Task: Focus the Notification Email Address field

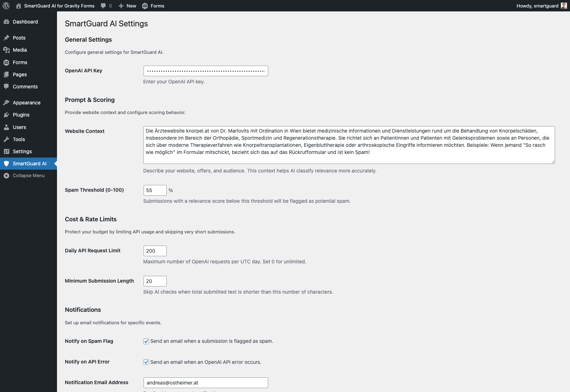Action: (206, 383)
